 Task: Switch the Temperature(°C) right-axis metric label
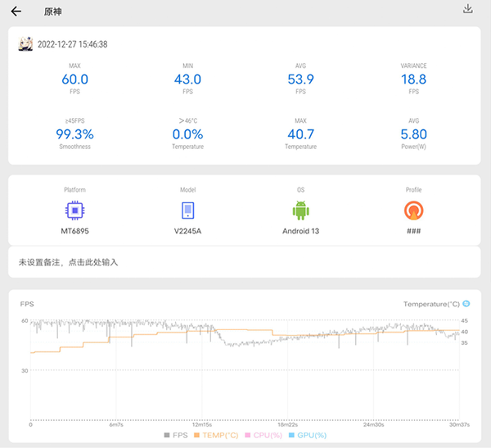coord(431,304)
